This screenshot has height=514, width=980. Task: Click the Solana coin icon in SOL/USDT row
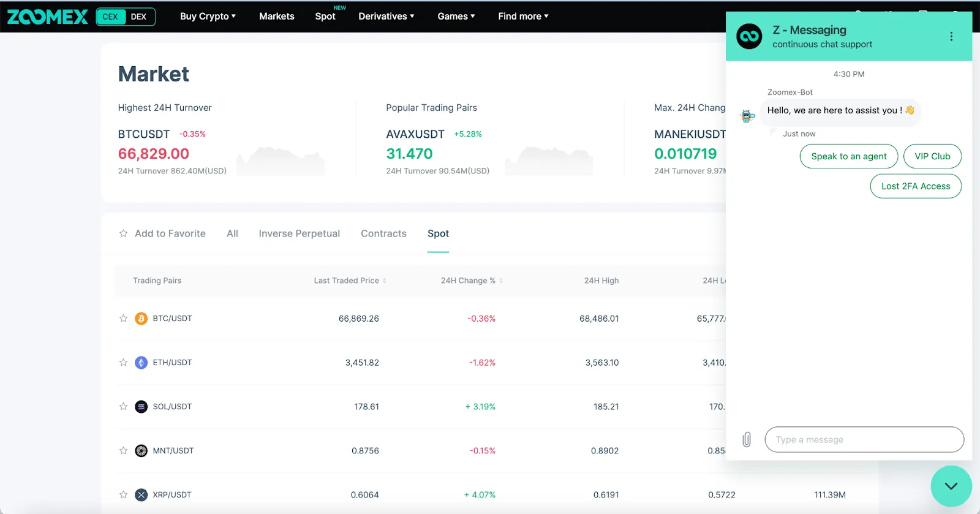click(x=141, y=407)
